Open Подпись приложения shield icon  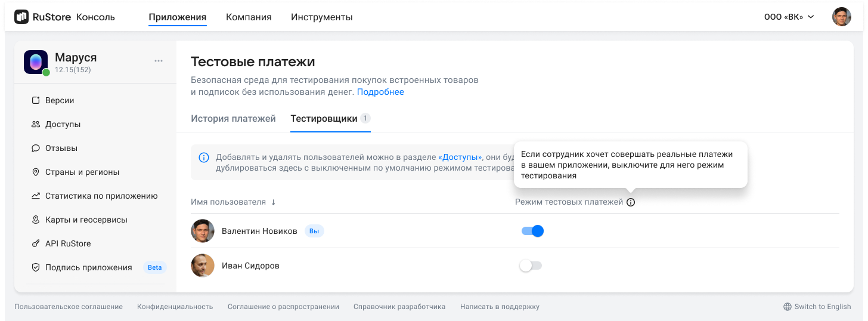tap(35, 267)
